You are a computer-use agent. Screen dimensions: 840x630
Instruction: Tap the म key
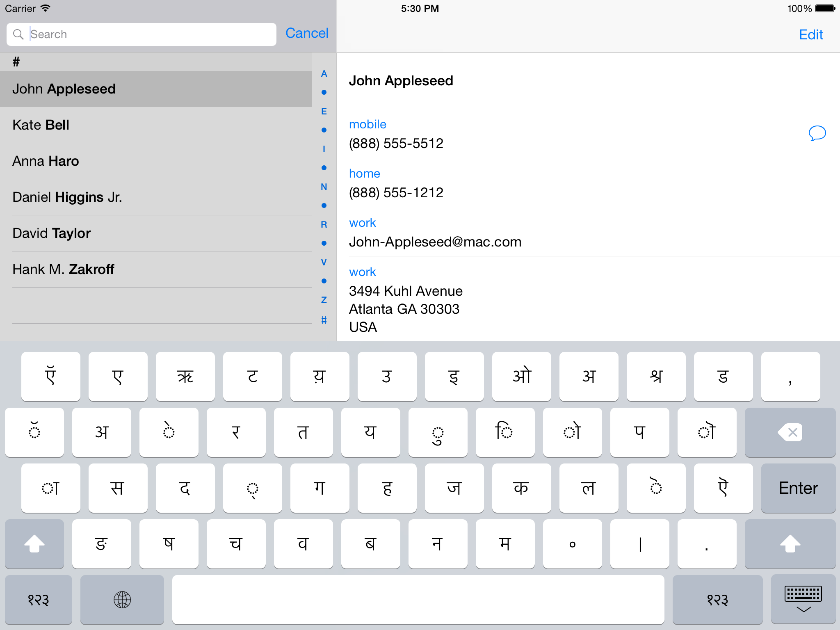click(x=505, y=544)
